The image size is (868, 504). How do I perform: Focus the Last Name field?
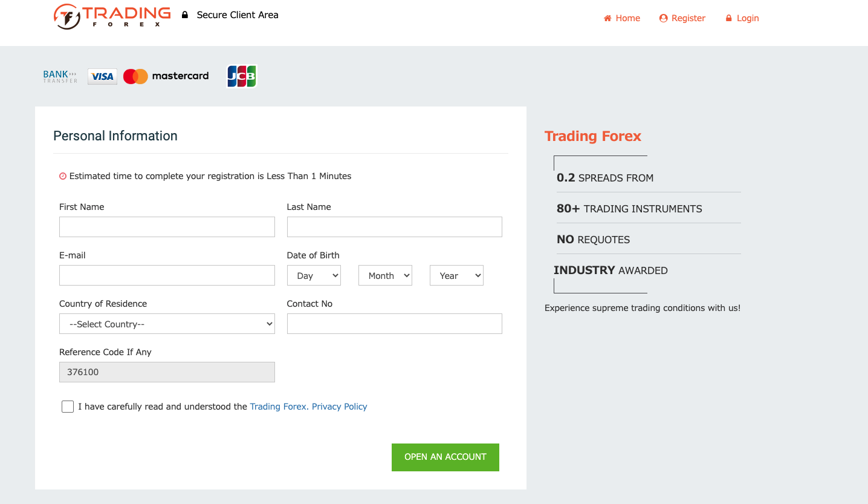395,227
